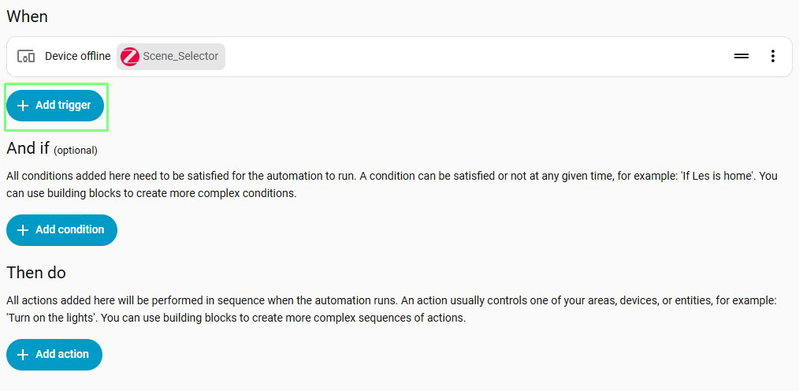Grab the reorder handle on the trigger row
The height and width of the screenshot is (391, 799).
[x=741, y=56]
